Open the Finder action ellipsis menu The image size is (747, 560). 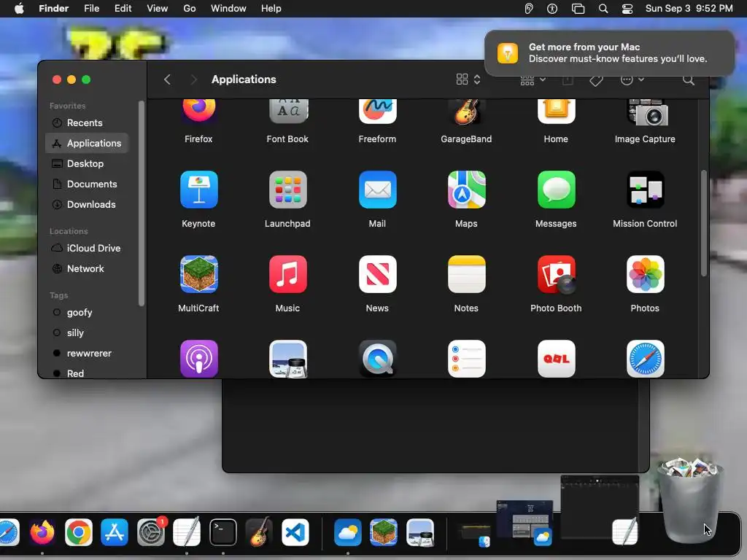632,79
